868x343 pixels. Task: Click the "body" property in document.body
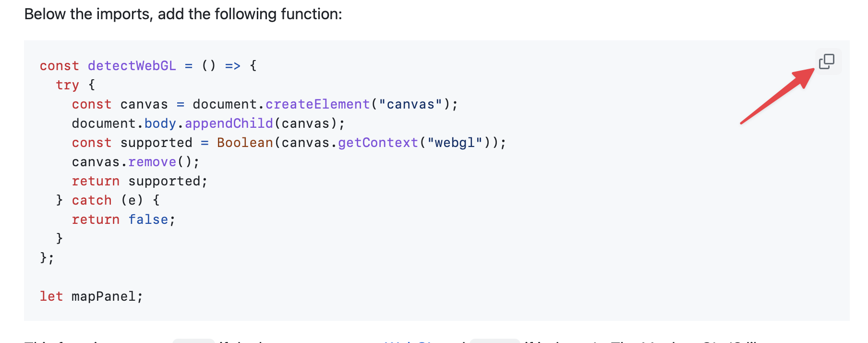[x=160, y=123]
